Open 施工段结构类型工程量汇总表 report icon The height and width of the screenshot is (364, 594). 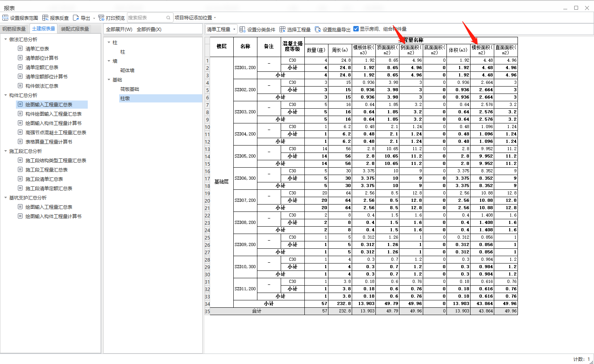point(20,160)
